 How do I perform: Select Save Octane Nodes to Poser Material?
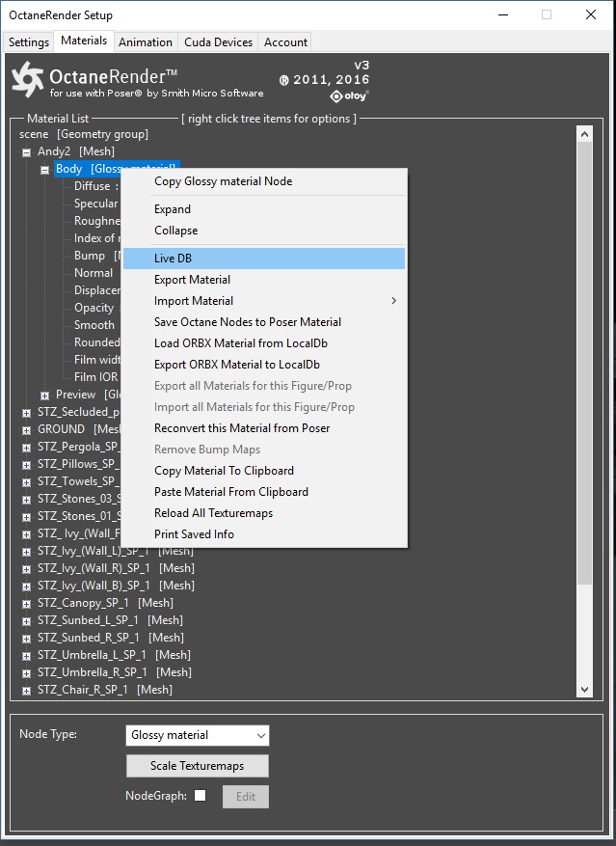tap(264, 322)
